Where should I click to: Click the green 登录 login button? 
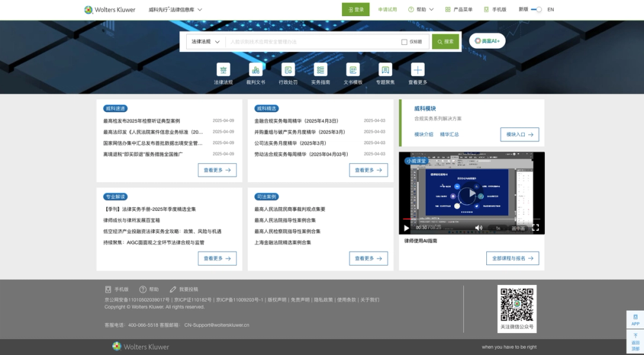point(355,10)
